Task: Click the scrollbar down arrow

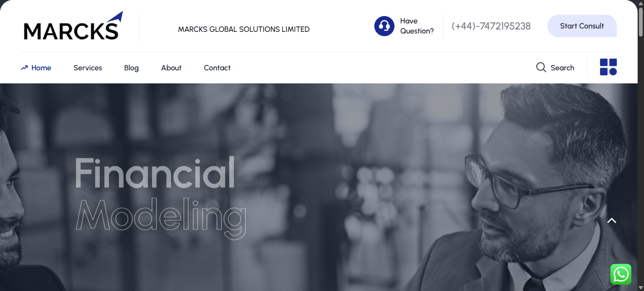Action: (x=641, y=288)
